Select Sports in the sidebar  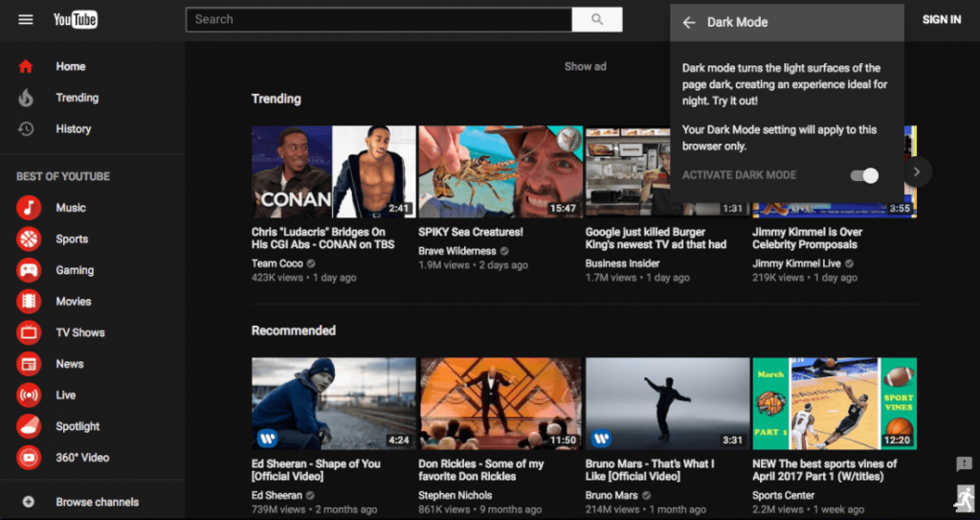72,239
